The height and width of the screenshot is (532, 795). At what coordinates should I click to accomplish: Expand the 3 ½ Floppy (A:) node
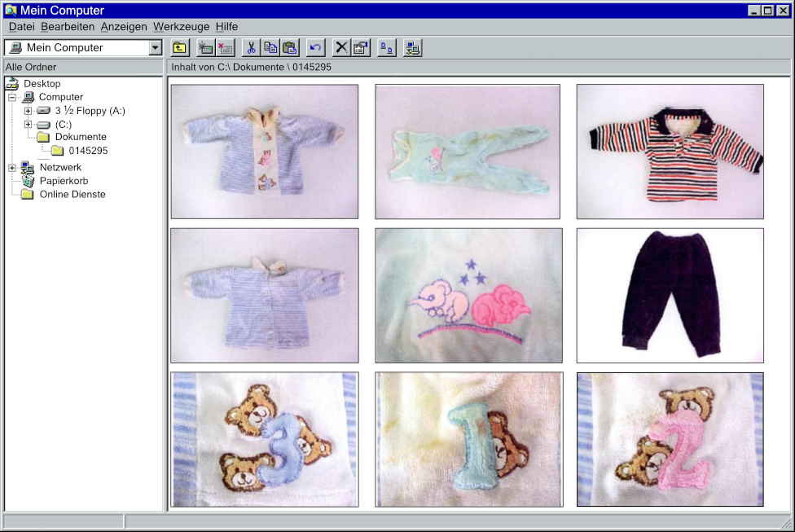point(29,110)
